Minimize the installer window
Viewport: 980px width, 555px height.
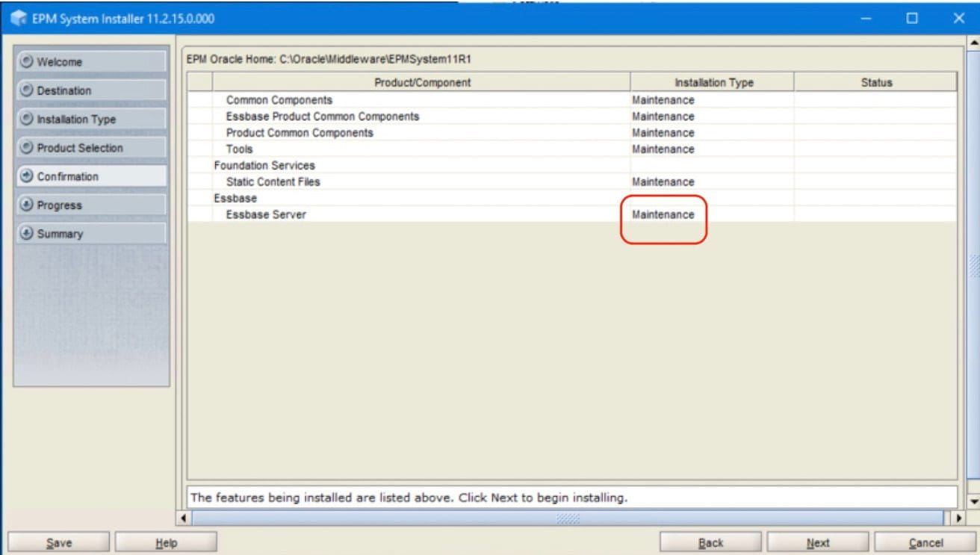pyautogui.click(x=868, y=18)
